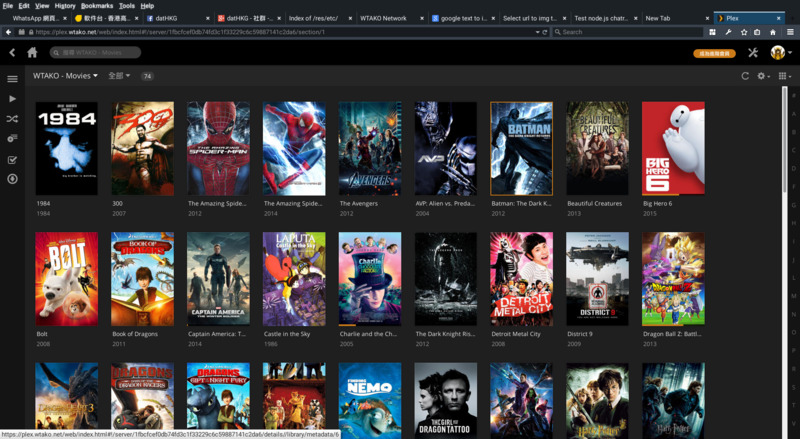Click the Plex library search field
800x439 pixels.
95,53
